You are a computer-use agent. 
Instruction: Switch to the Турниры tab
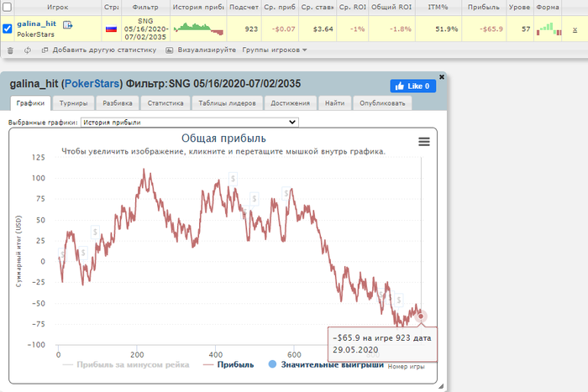(74, 103)
